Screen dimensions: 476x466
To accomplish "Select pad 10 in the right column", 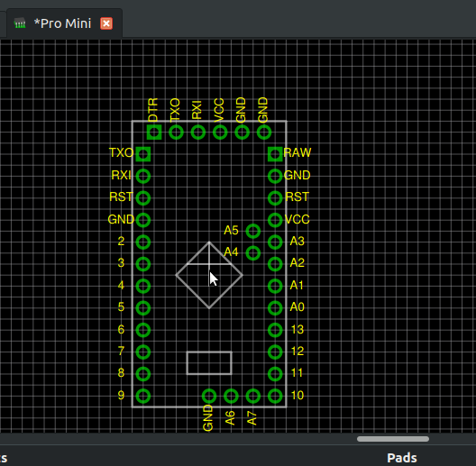I will pyautogui.click(x=275, y=396).
